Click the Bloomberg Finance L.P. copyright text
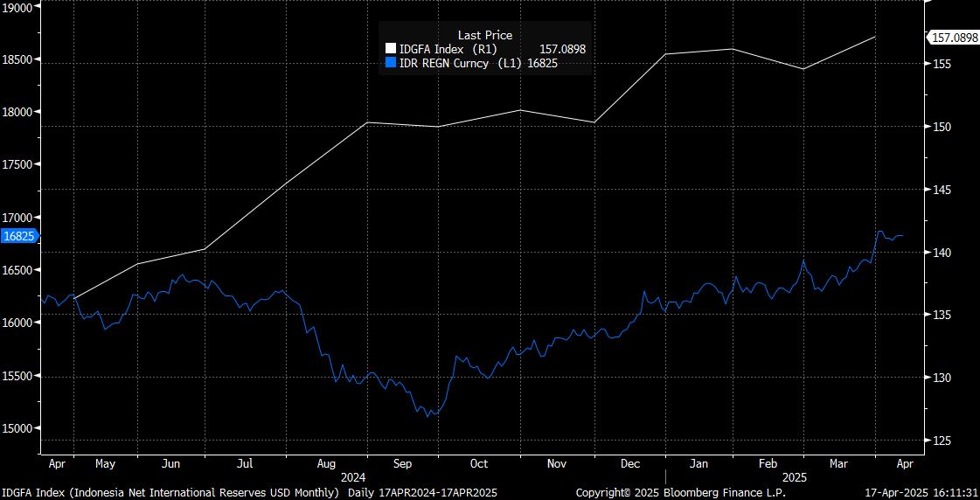The width and height of the screenshot is (980, 500). (680, 493)
